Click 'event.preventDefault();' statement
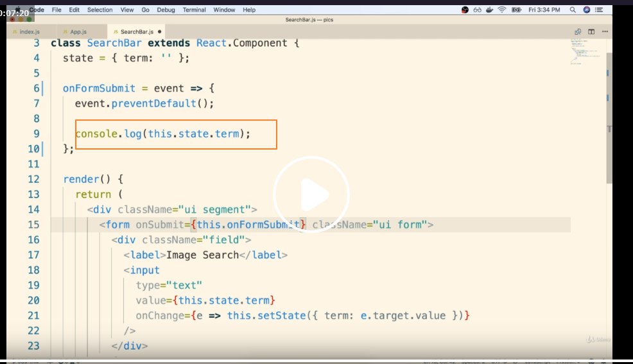 pos(144,104)
